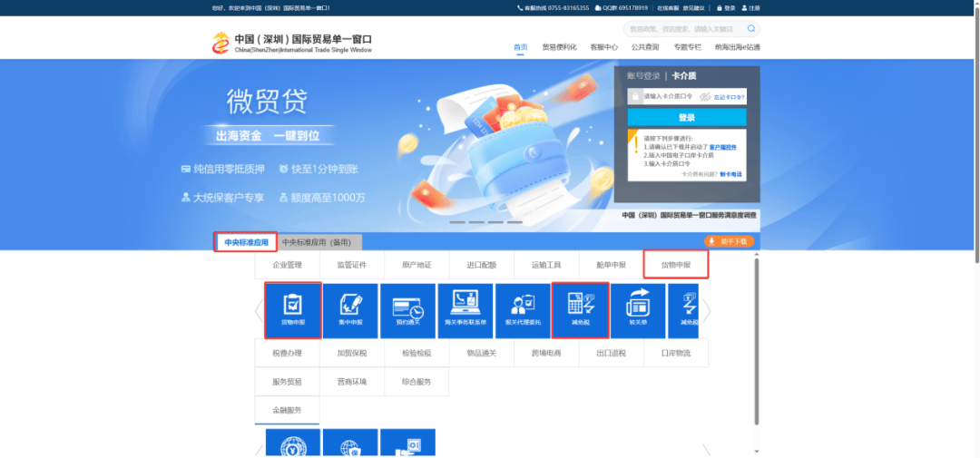The width and height of the screenshot is (980, 458).
Task: Click the site logo 中国(深圳)国际贸易单一窗口
Action: coord(292,44)
